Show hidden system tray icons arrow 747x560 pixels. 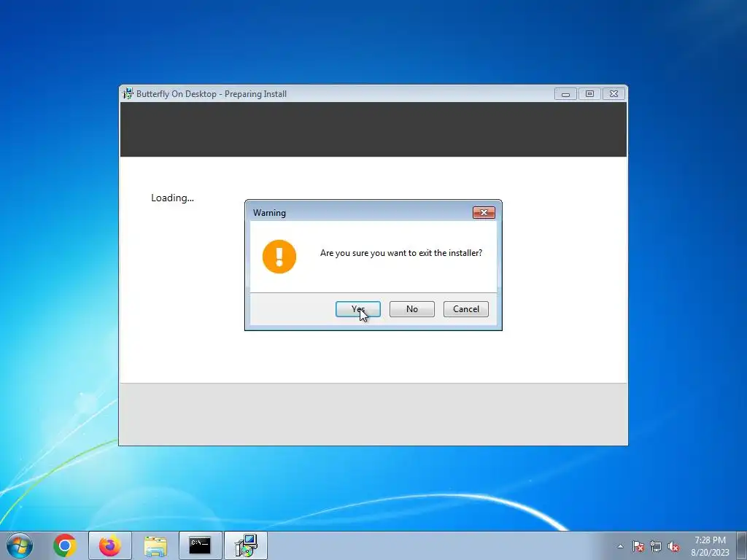click(620, 546)
